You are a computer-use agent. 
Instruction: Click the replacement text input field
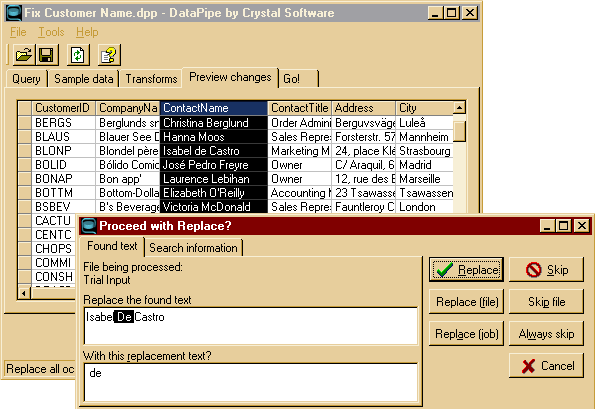(x=250, y=382)
